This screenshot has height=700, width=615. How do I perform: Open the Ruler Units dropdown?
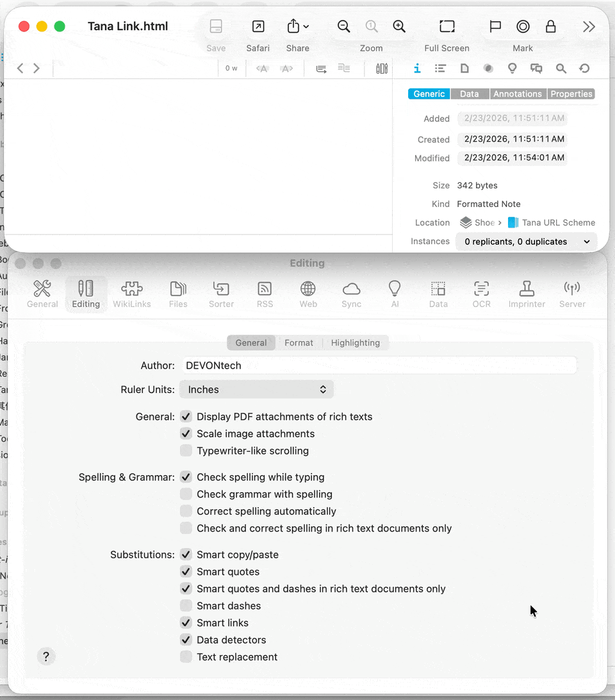point(256,389)
